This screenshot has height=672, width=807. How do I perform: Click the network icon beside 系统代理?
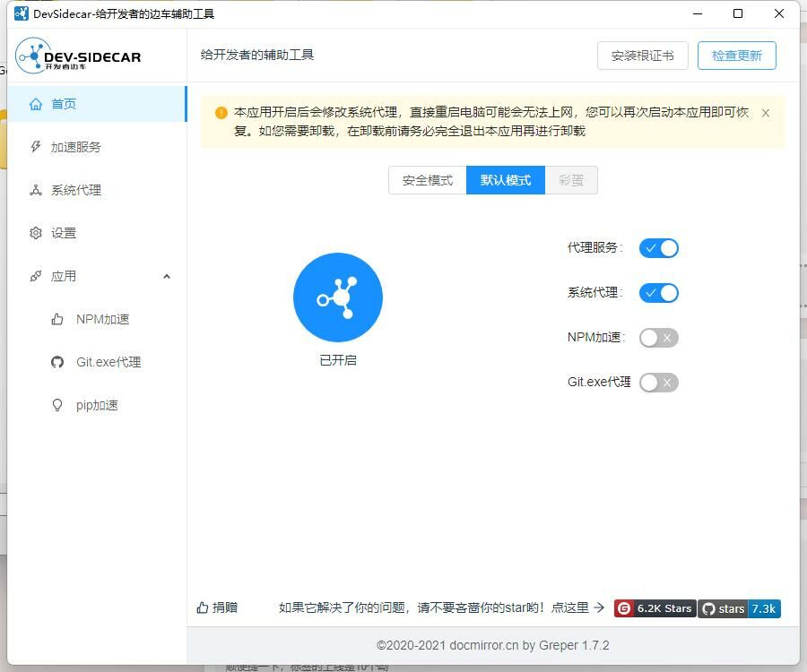pos(36,190)
